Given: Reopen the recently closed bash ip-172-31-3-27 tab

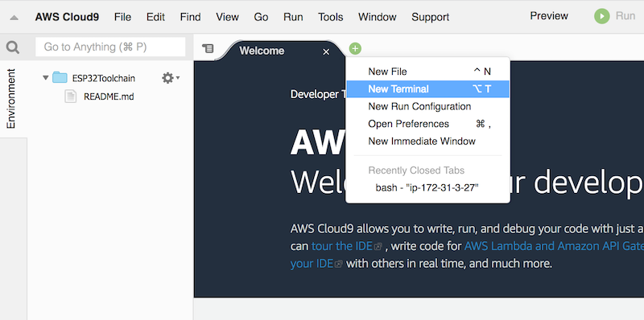Looking at the screenshot, I should click(x=428, y=188).
